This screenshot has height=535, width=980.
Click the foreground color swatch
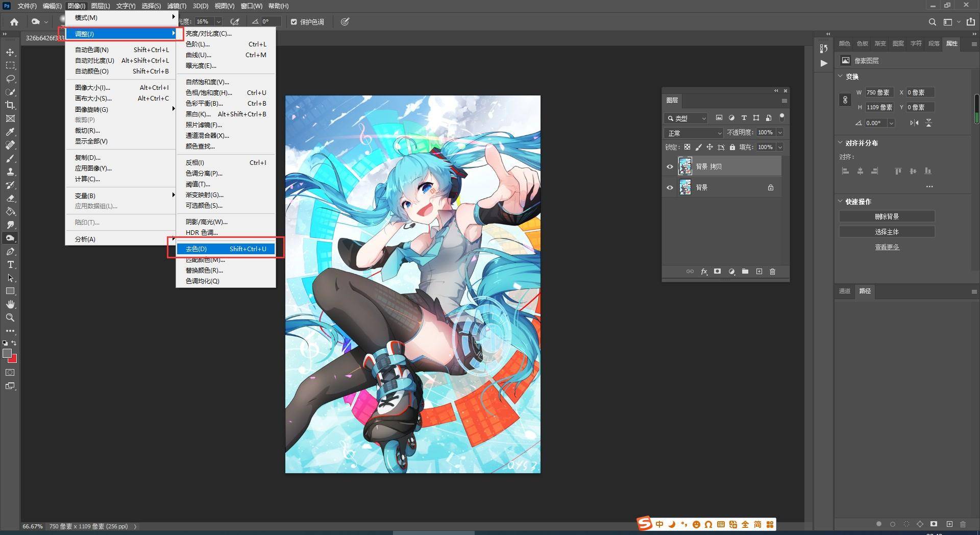(x=7, y=353)
